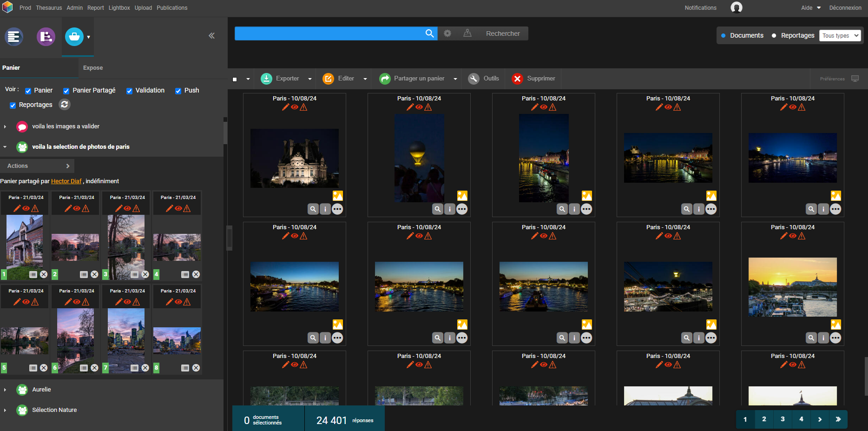Image resolution: width=868 pixels, height=431 pixels.
Task: Expand voila les images a valider basket
Action: (5, 126)
